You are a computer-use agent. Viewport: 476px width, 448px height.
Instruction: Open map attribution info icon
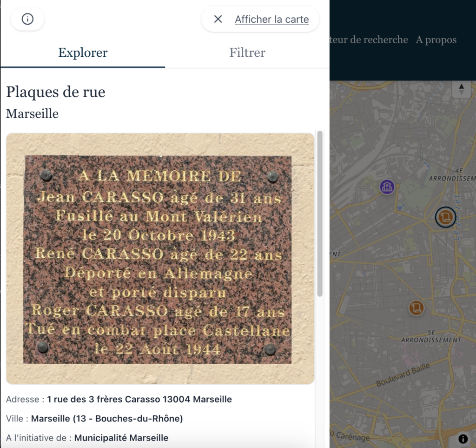coord(463,439)
